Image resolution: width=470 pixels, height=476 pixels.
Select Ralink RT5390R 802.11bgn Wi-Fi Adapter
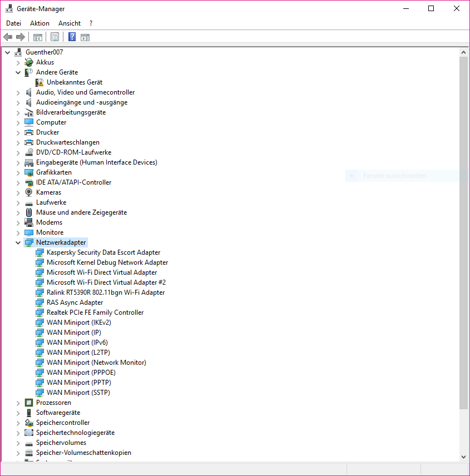click(x=106, y=292)
